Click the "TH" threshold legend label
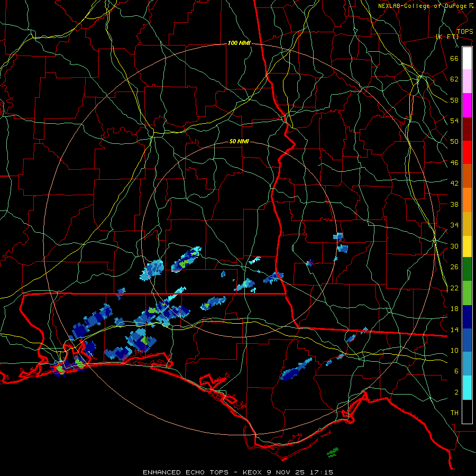476x476 pixels. coord(454,413)
